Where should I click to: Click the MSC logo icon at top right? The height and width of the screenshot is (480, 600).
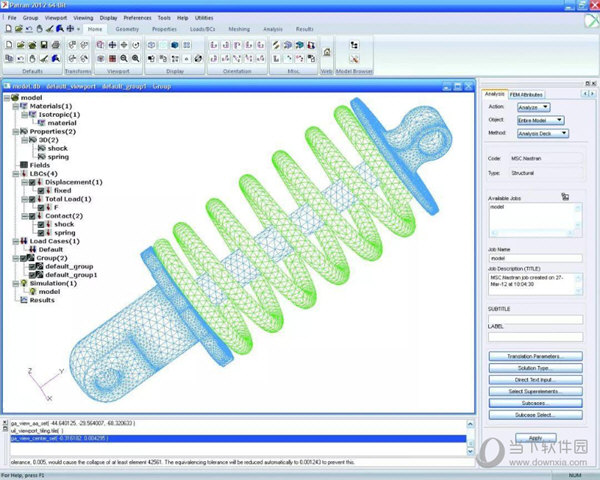pyautogui.click(x=592, y=21)
